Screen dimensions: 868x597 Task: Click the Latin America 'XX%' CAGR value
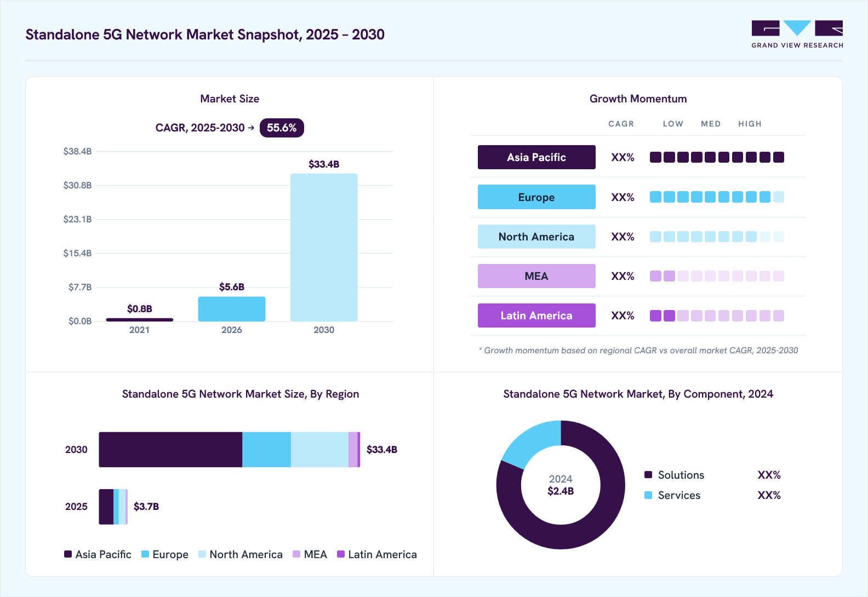coord(623,315)
